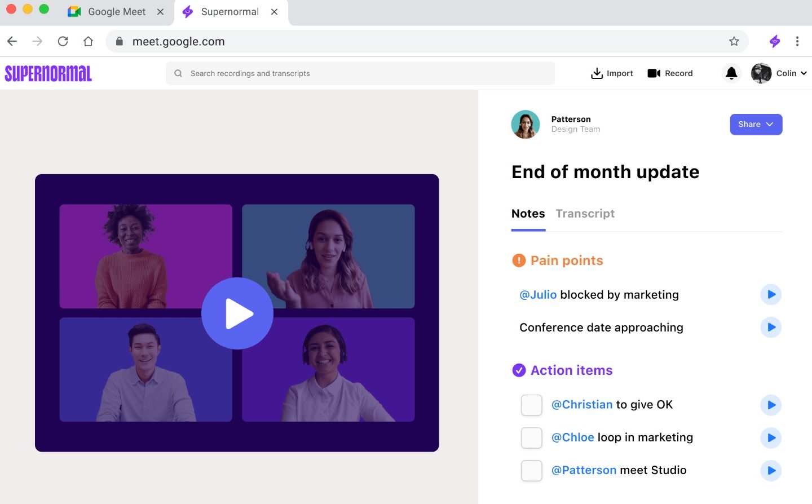The width and height of the screenshot is (812, 504).
Task: Switch to the Transcript tab
Action: [585, 214]
